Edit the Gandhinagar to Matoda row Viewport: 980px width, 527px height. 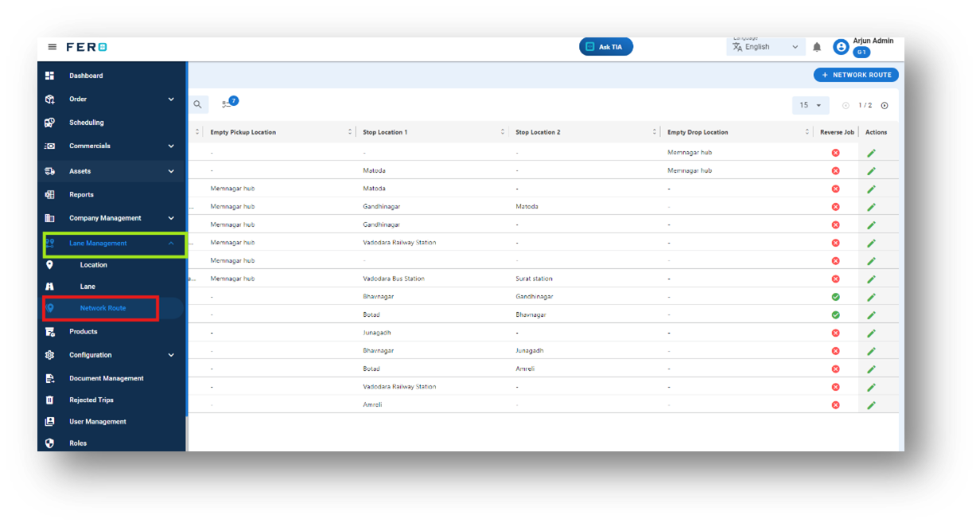coord(871,207)
